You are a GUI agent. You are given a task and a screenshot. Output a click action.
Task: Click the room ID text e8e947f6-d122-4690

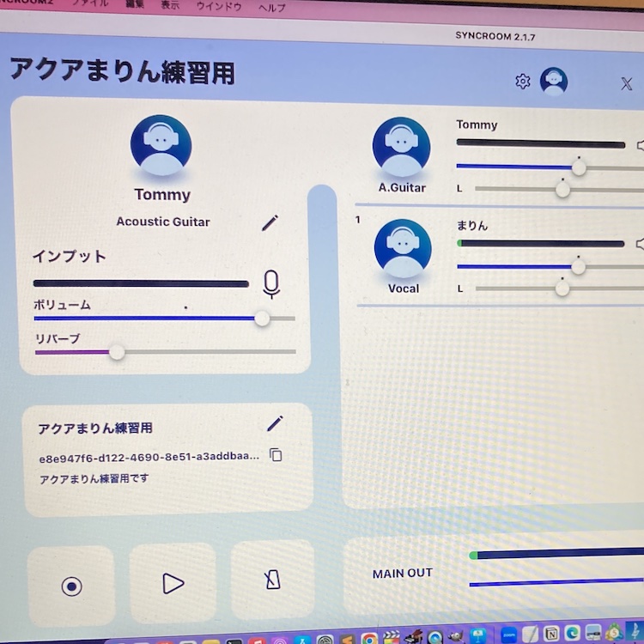tap(149, 457)
